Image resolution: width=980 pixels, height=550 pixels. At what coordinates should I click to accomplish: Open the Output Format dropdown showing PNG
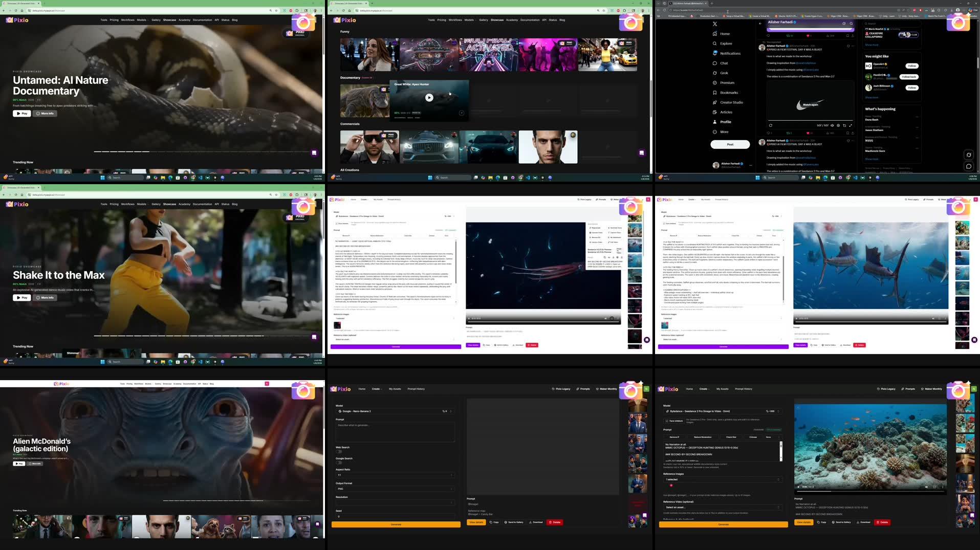(396, 489)
